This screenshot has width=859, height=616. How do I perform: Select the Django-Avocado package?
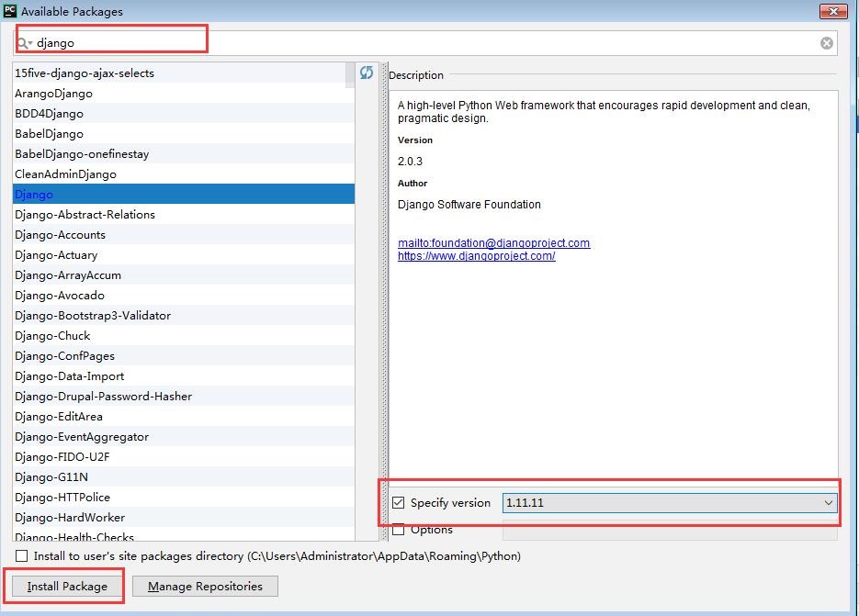coord(184,295)
